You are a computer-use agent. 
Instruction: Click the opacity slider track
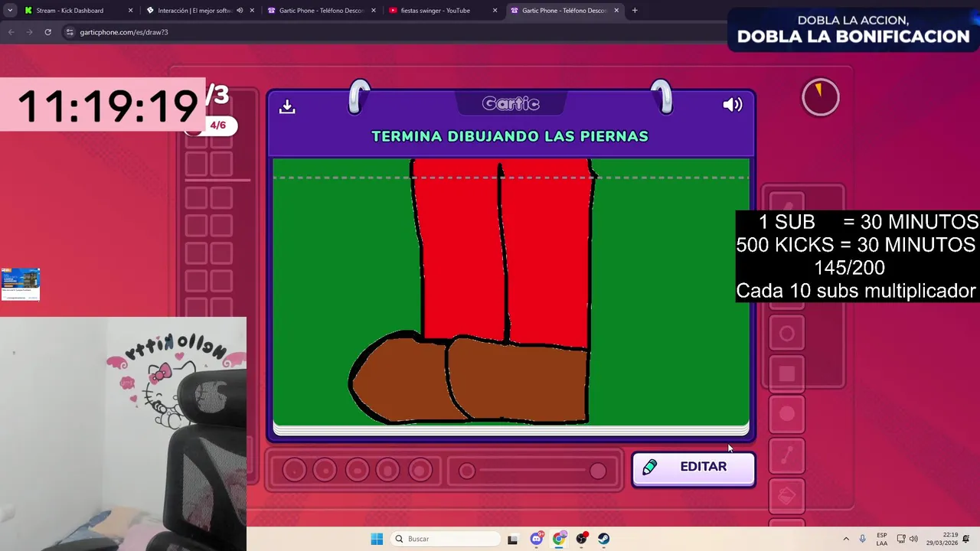pos(532,471)
